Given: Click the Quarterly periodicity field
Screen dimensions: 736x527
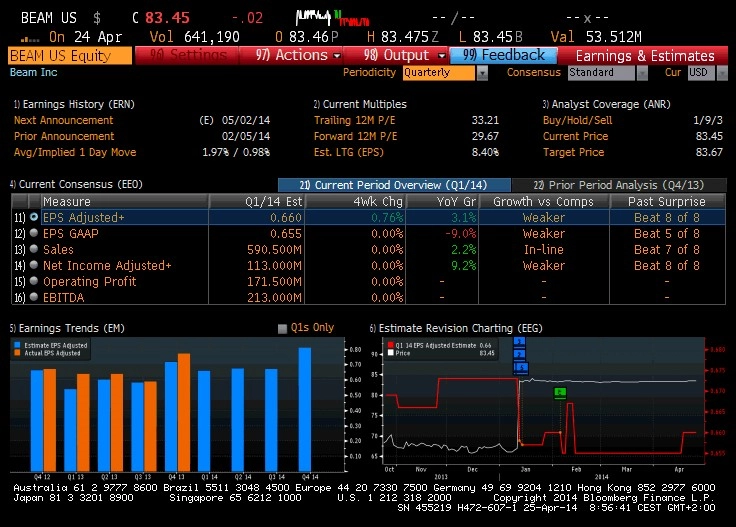Looking at the screenshot, I should point(439,73).
